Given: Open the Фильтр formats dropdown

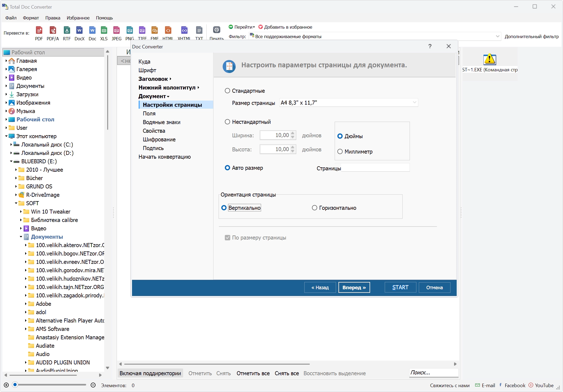Looking at the screenshot, I should tap(374, 36).
